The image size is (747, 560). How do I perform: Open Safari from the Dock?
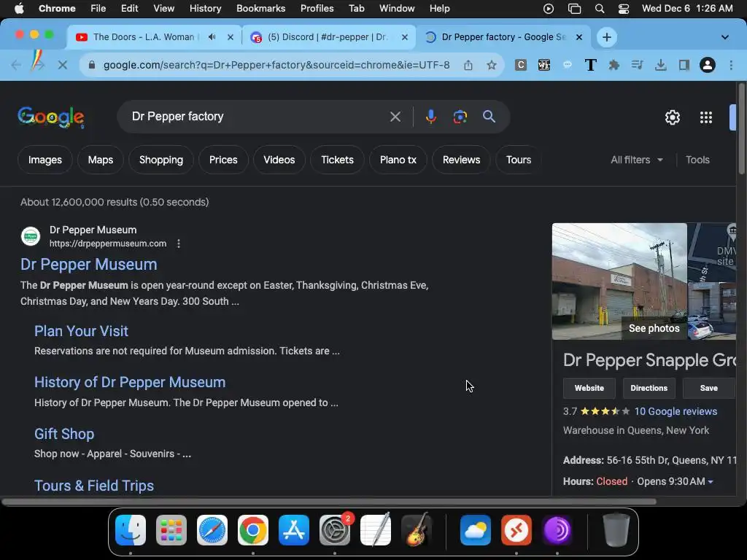click(x=212, y=530)
